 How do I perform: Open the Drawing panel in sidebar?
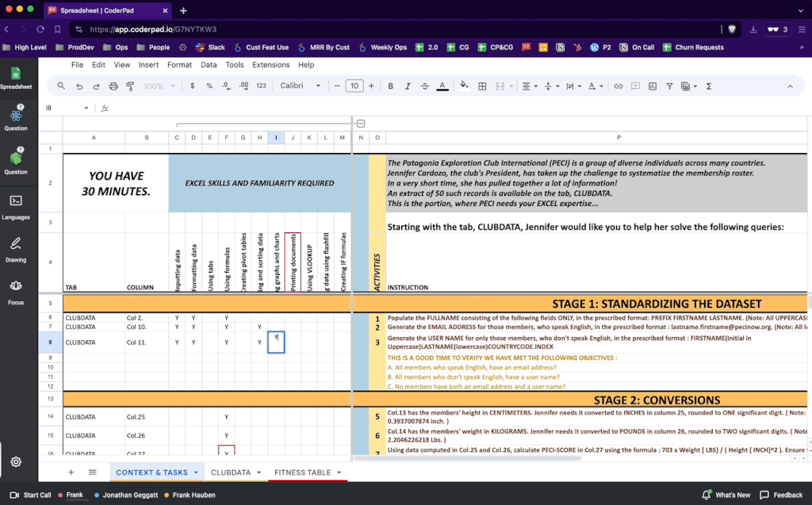[x=16, y=248]
